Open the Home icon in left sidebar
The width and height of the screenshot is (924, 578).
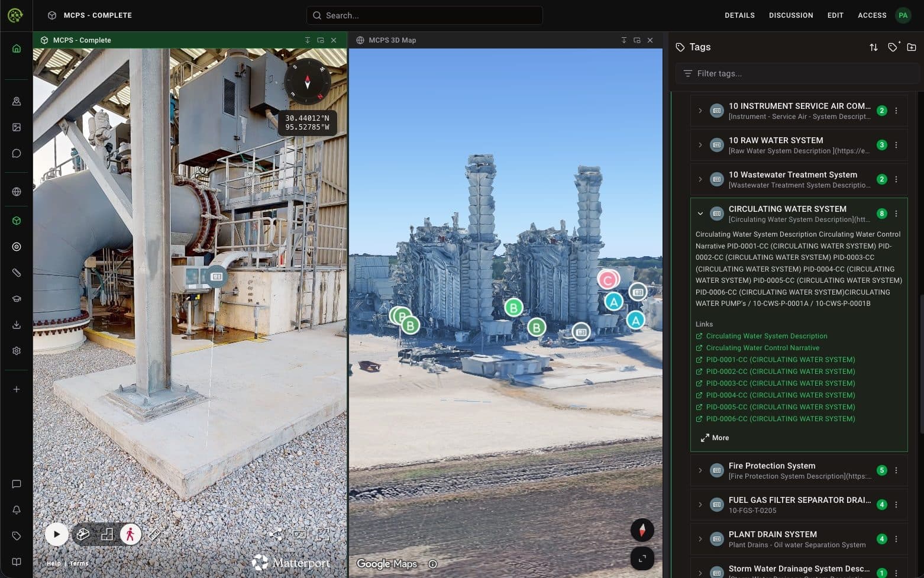pos(17,49)
